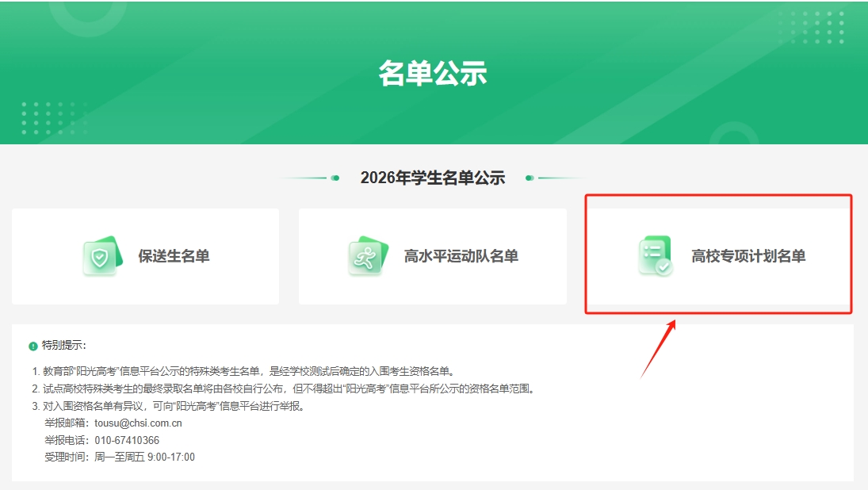This screenshot has width=868, height=490.
Task: Click the 名单公示 banner title
Action: tap(433, 73)
